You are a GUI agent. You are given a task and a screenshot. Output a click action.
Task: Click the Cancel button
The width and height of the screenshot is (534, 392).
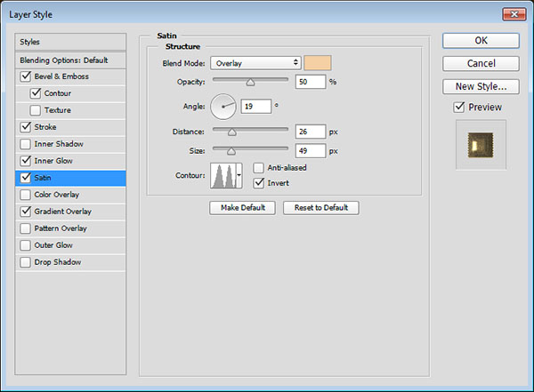pos(481,64)
